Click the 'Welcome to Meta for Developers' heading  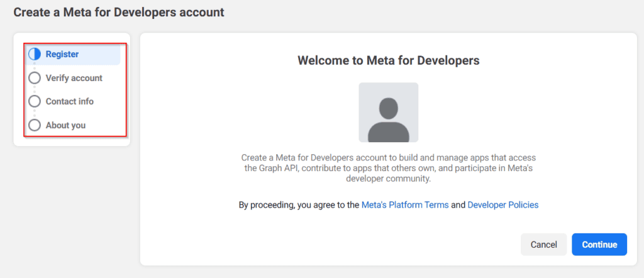(389, 61)
